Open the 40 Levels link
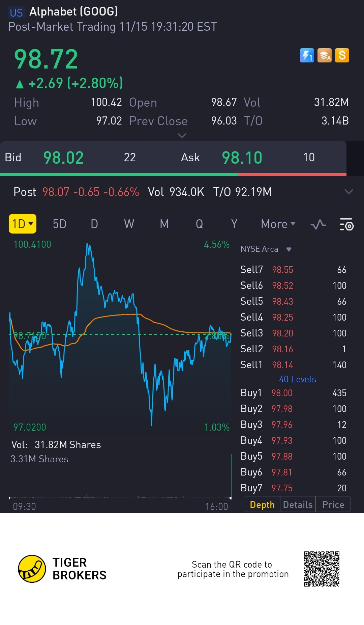Image resolution: width=364 pixels, height=625 pixels. tap(297, 379)
